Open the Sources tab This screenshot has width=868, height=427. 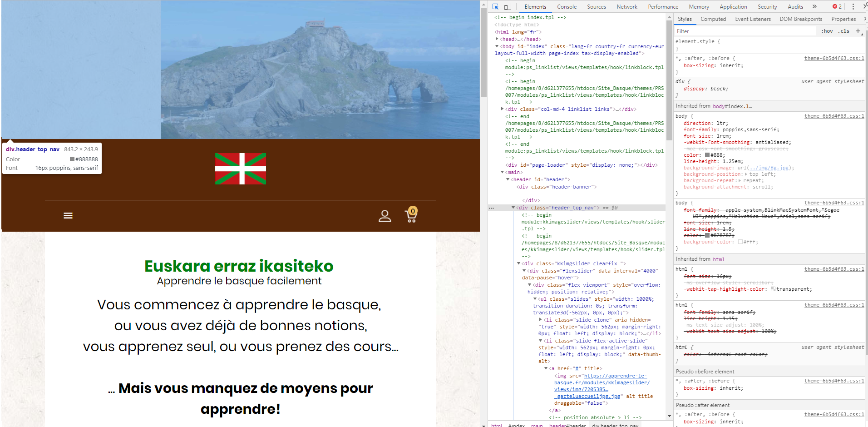(x=597, y=7)
